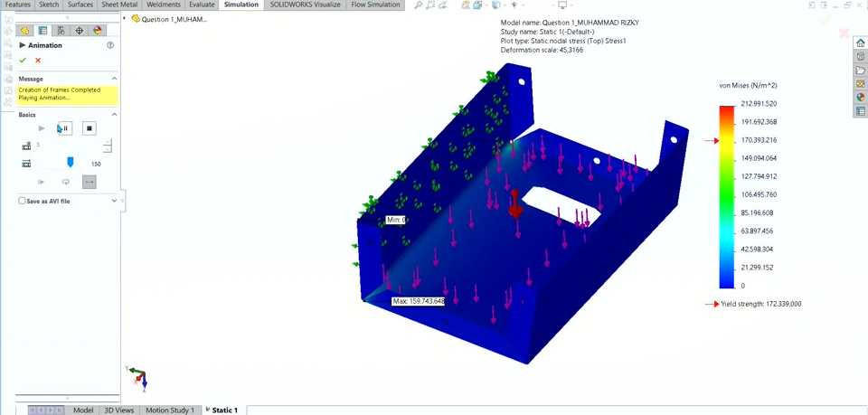
Task: Switch to the Model bottom tab
Action: pos(83,410)
